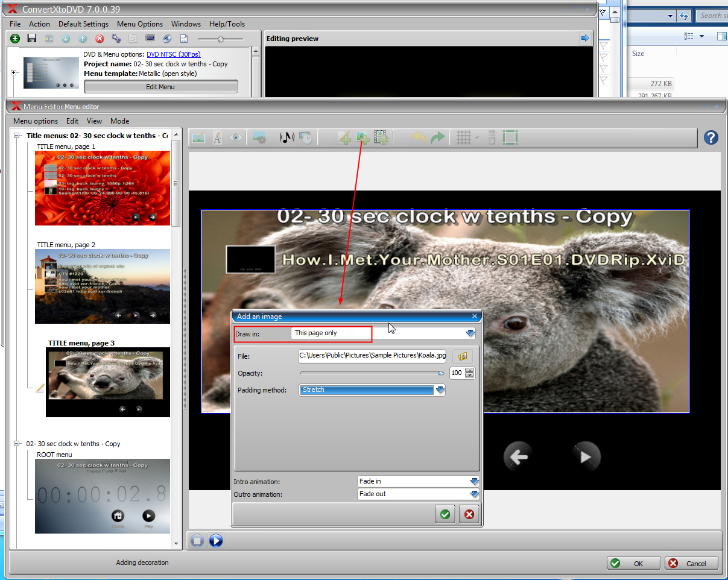Screen dimensions: 728x580
Task: Open Menu options in Menu Editor
Action: pos(36,121)
